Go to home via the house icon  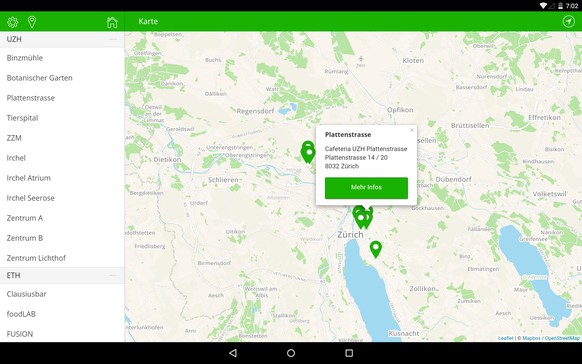pyautogui.click(x=112, y=22)
